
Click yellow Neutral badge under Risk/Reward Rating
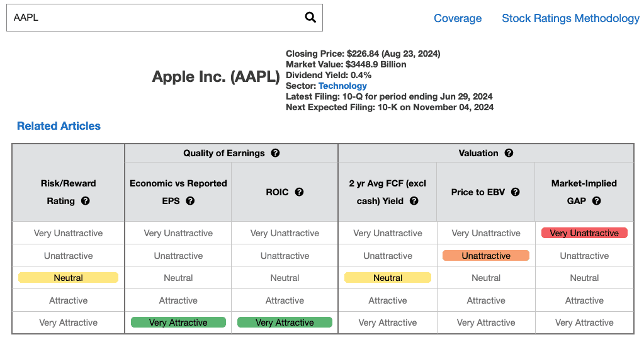click(x=68, y=278)
